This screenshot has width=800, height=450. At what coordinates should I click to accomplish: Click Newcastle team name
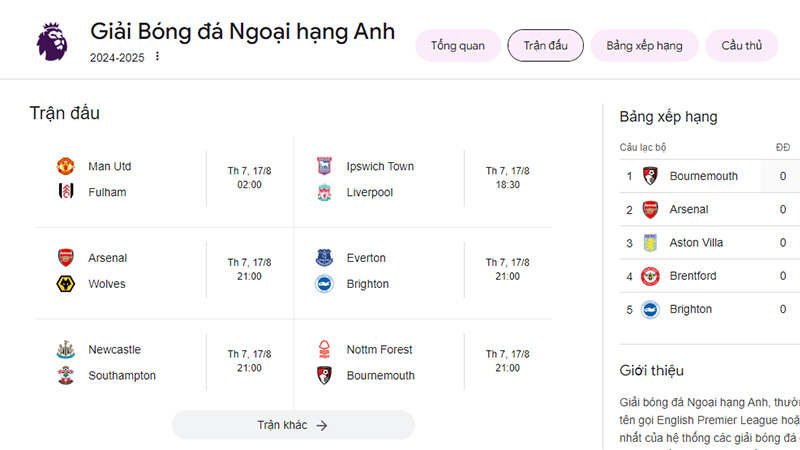(x=114, y=349)
